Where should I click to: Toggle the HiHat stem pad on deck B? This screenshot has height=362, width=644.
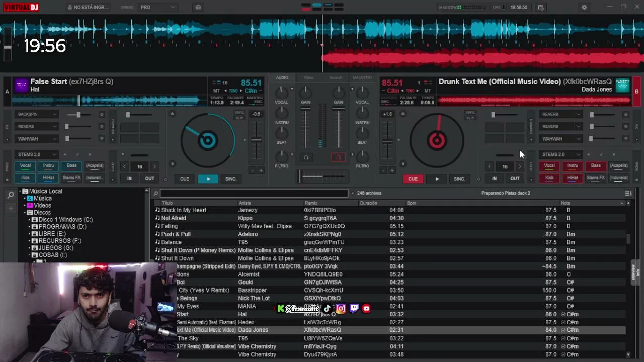[573, 177]
